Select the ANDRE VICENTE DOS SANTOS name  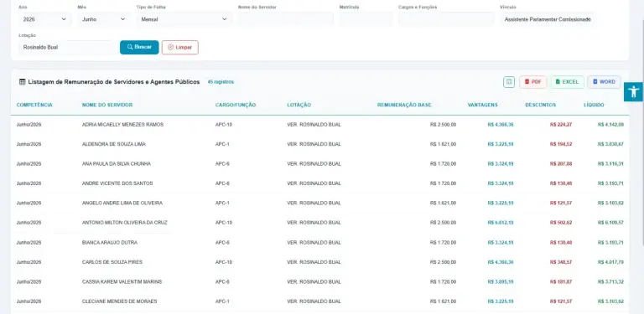tap(117, 183)
